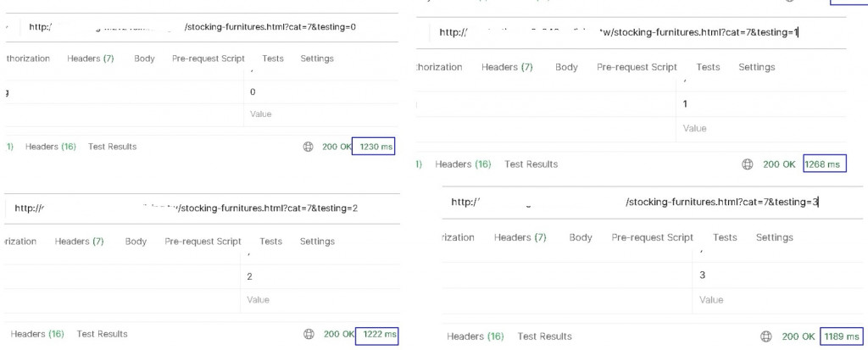Focus the empty Value field below value 0
Screen dimensions: 868x350
322,114
